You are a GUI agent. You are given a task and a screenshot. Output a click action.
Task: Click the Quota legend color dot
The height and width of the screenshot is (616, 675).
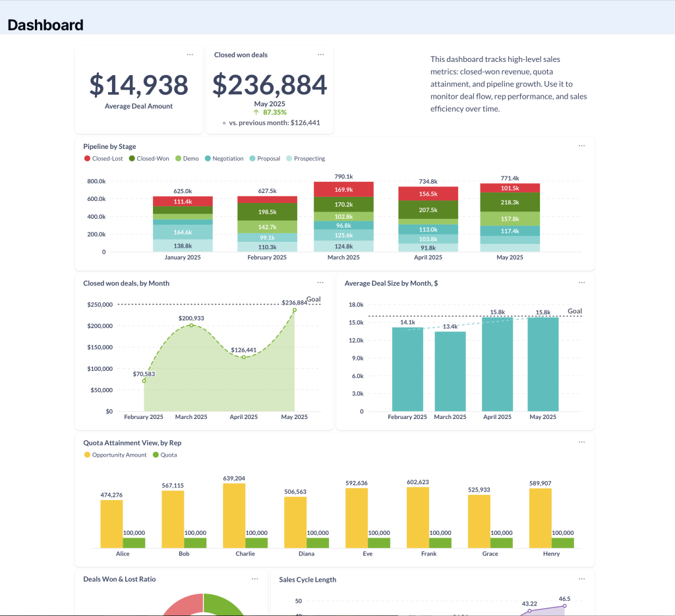click(156, 455)
